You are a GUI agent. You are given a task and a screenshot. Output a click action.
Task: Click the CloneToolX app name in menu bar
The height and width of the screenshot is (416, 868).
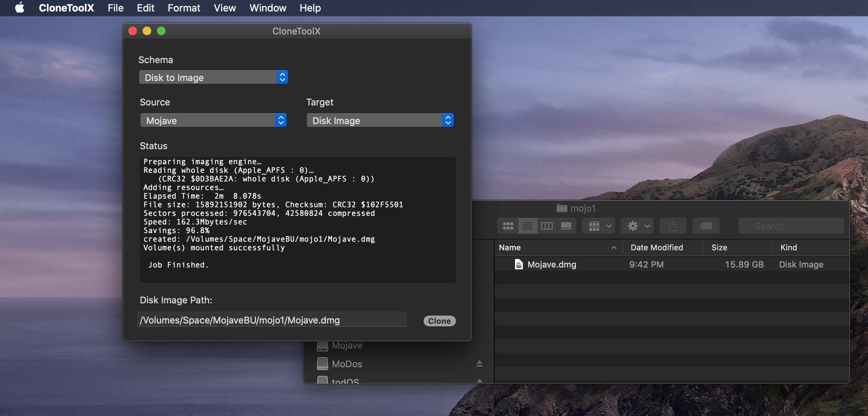67,8
